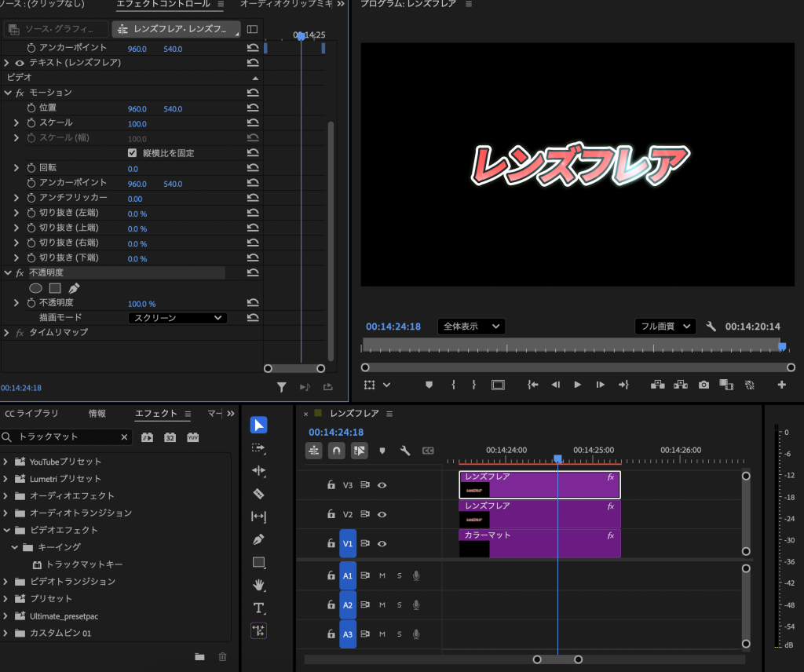Switch to the 情報 tab
Screen dimensions: 804x672
[97, 414]
